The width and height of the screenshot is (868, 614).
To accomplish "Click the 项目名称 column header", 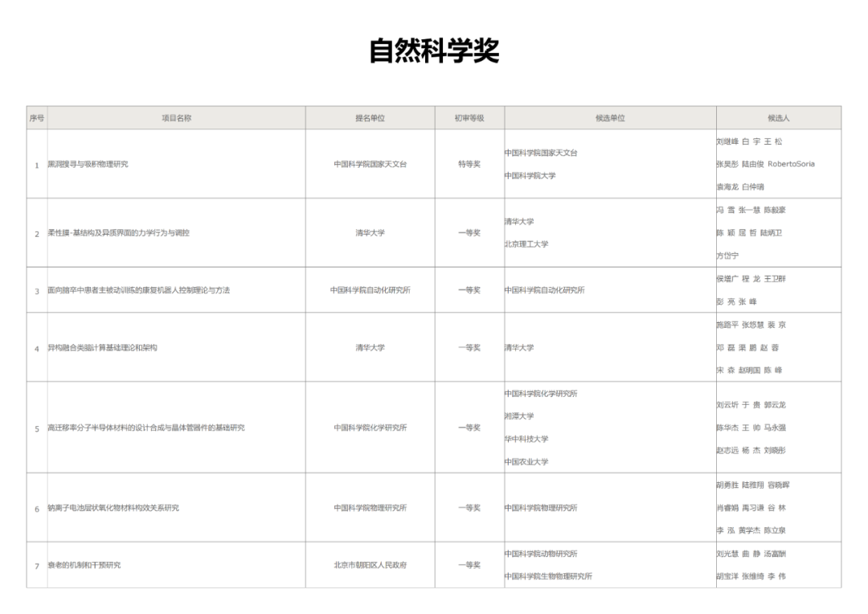I will (176, 118).
